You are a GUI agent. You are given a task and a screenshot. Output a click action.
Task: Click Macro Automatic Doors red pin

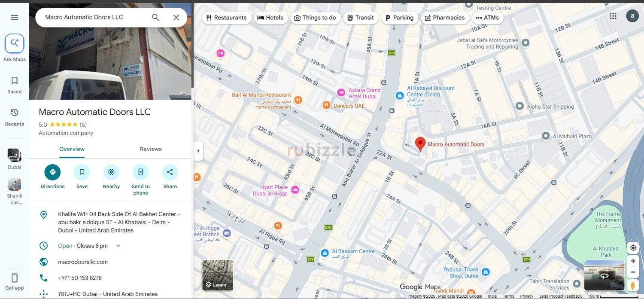coord(420,144)
